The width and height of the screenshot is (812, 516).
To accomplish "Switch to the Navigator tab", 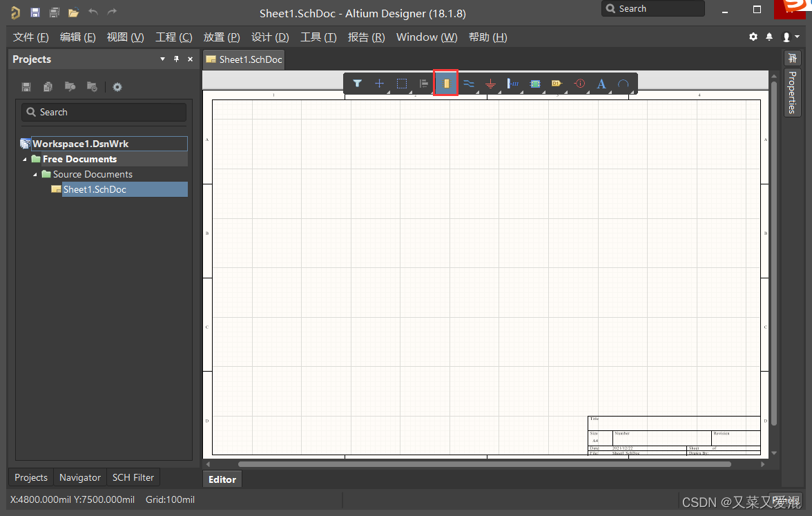I will [80, 477].
